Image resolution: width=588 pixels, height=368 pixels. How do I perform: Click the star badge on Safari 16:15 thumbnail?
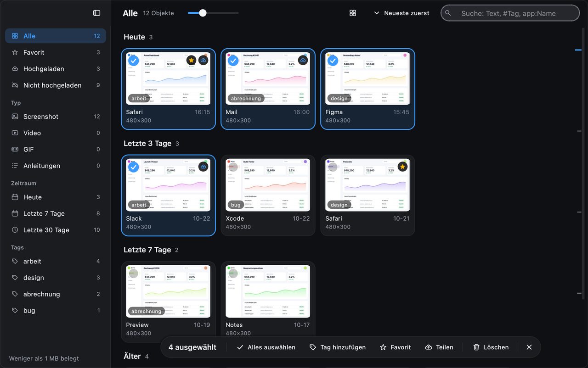click(x=191, y=60)
